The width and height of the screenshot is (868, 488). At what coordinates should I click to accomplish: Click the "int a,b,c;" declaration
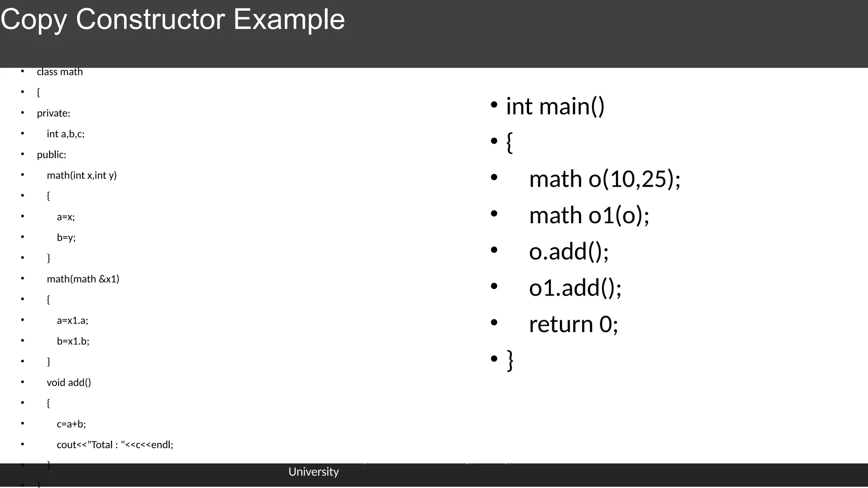click(66, 134)
